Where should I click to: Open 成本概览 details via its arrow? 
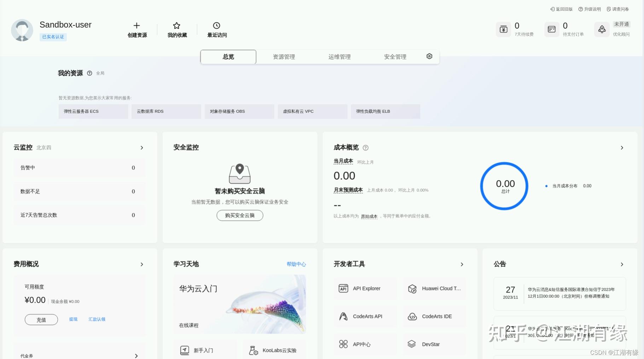click(x=622, y=148)
